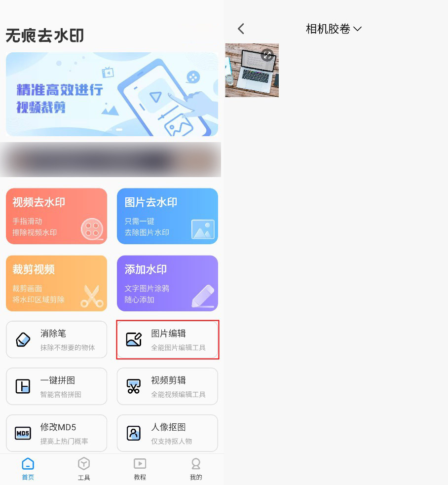The width and height of the screenshot is (448, 485).
Task: Open the 我的 profile tab
Action: pos(196,469)
